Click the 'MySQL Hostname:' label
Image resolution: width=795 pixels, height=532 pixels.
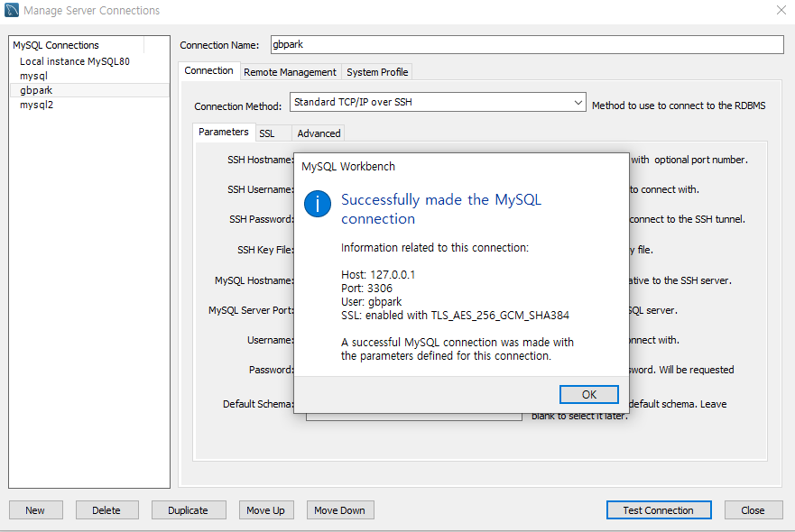(254, 280)
